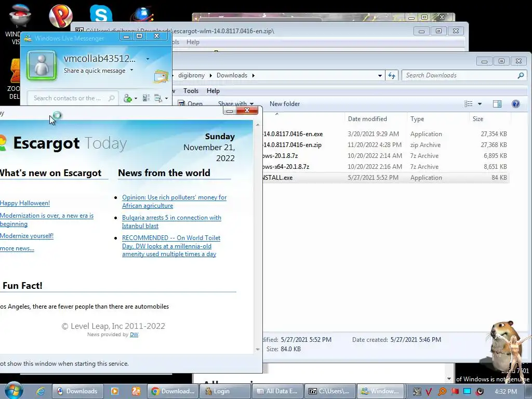The height and width of the screenshot is (399, 532).
Task: Launch Internet Explorer from the taskbar
Action: [41, 391]
